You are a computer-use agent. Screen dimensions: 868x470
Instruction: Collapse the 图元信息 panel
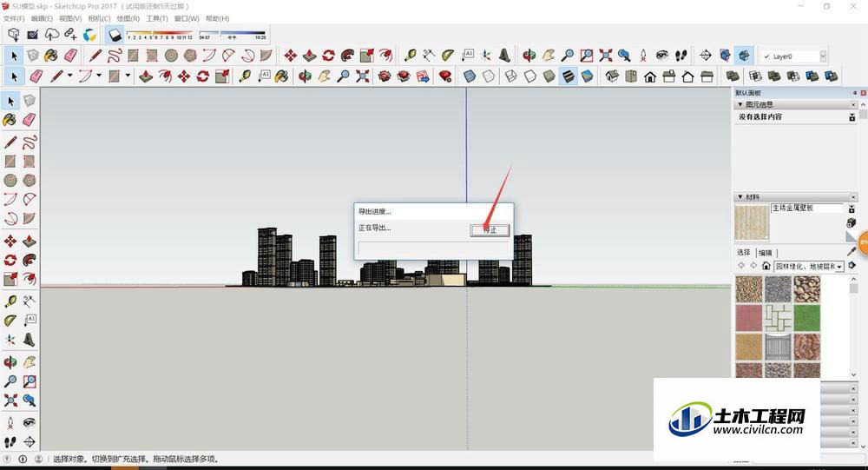click(x=740, y=104)
